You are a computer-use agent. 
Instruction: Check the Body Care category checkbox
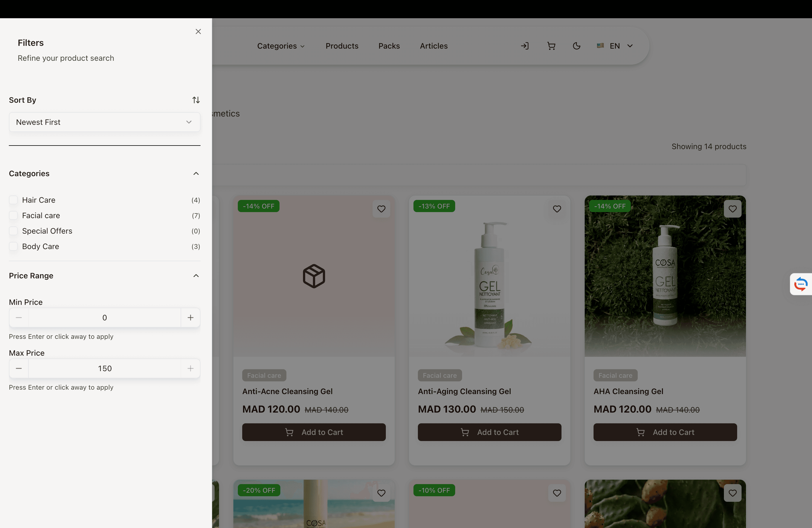[x=13, y=246]
